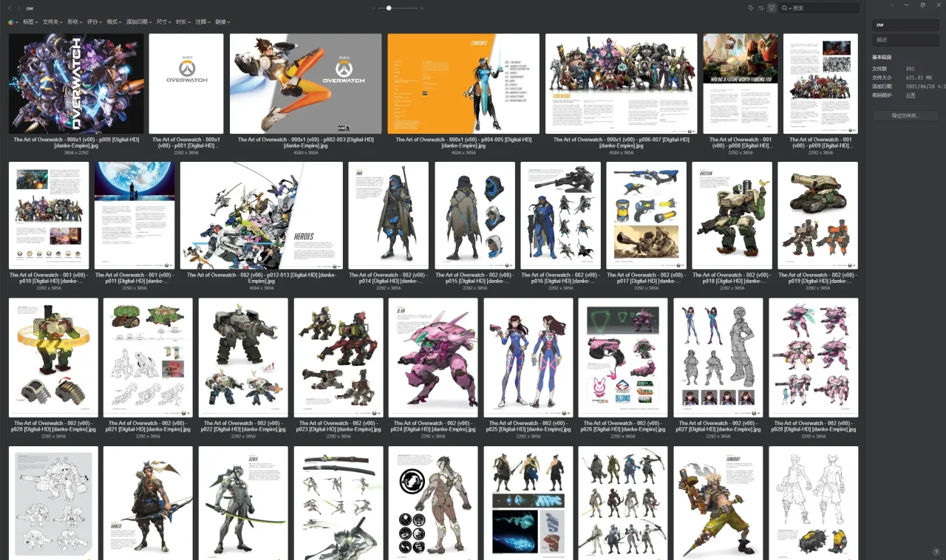This screenshot has height=560, width=946.
Task: Expand the 评分 filter dropdown
Action: (x=95, y=22)
